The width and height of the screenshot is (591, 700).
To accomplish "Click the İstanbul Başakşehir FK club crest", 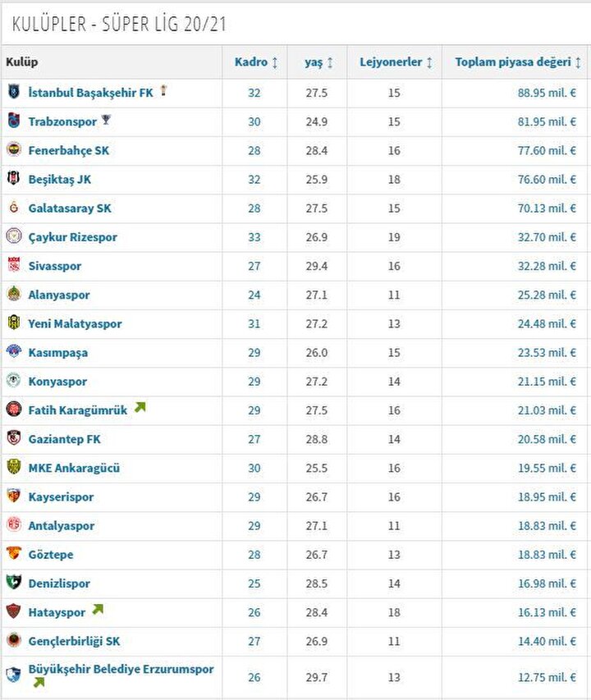I will tap(14, 92).
